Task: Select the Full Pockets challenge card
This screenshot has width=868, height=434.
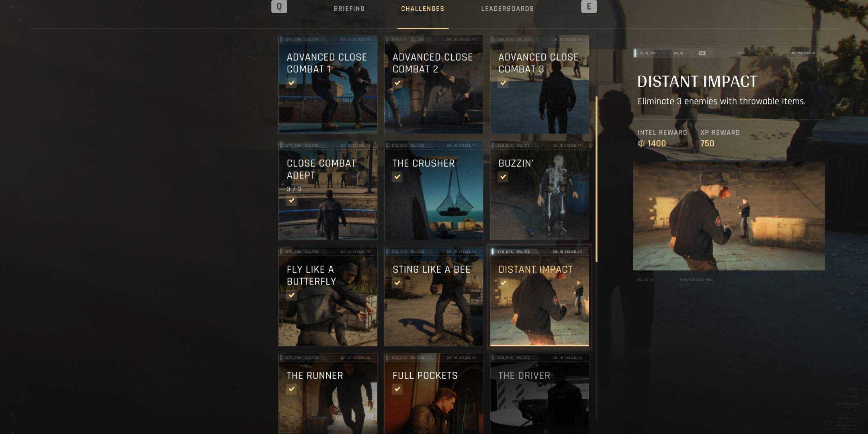Action: (x=434, y=394)
